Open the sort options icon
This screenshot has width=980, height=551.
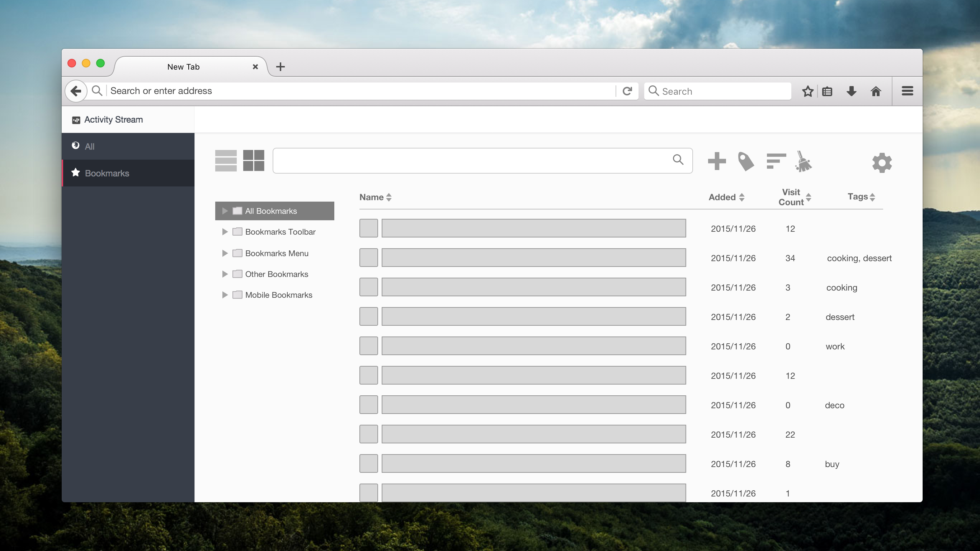click(776, 161)
